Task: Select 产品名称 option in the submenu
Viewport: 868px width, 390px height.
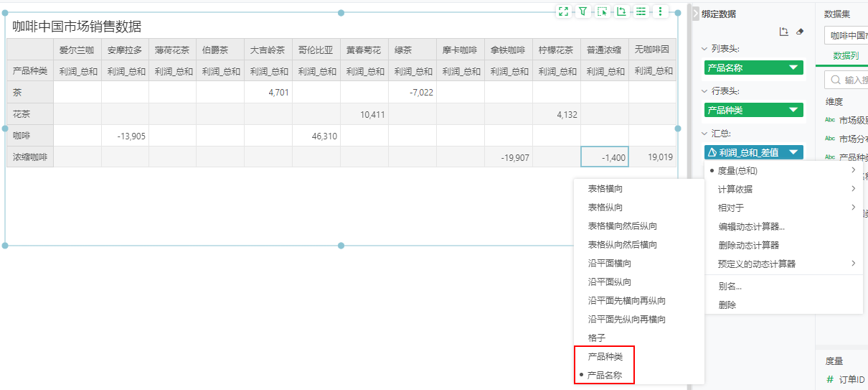Action: point(605,375)
